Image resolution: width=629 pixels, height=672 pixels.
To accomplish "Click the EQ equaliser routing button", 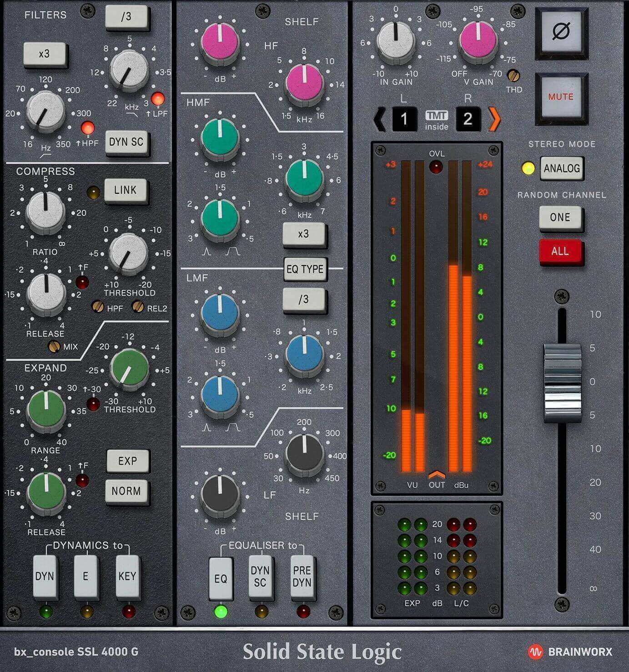I will [221, 579].
